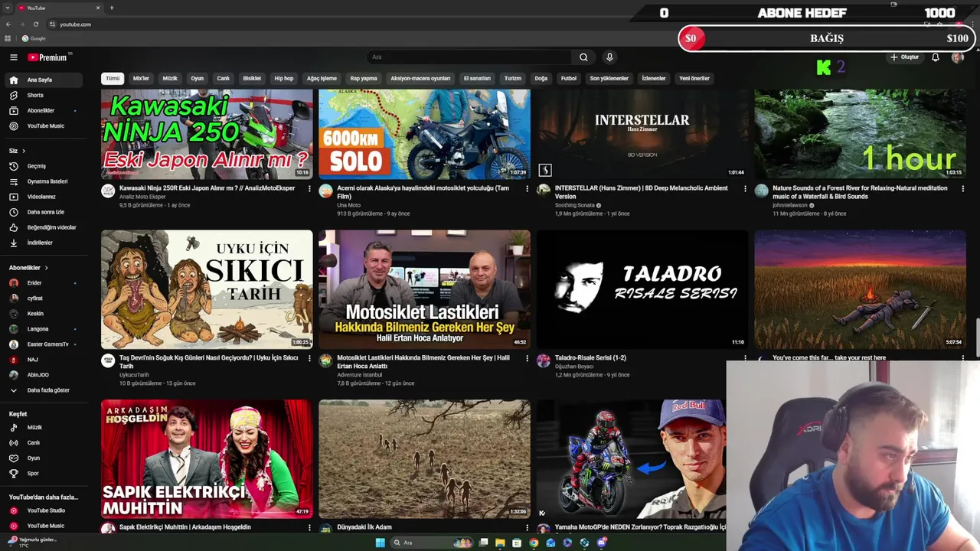Open the account avatar menu

(957, 57)
